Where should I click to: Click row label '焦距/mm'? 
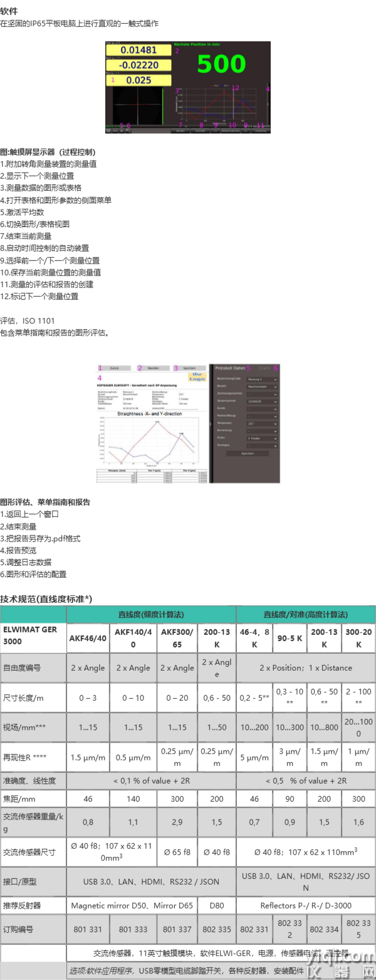pyautogui.click(x=33, y=798)
